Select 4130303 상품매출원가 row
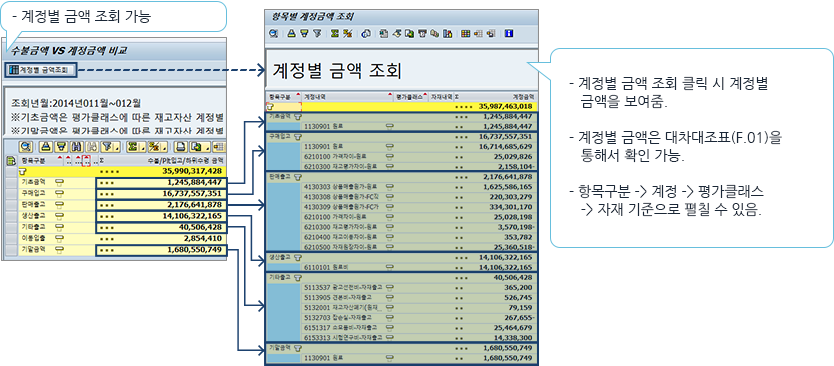The width and height of the screenshot is (834, 366). [419, 186]
